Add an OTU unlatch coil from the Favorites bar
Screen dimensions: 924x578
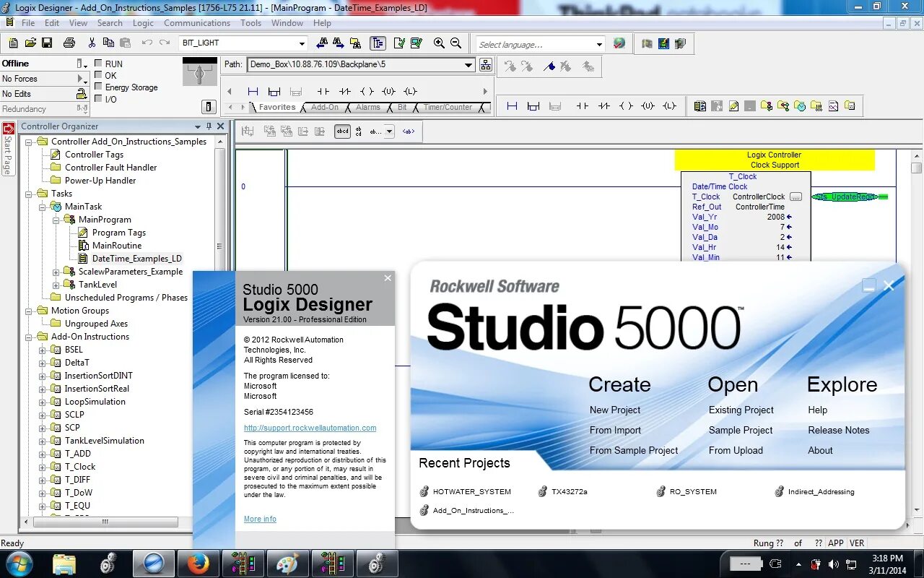point(388,92)
